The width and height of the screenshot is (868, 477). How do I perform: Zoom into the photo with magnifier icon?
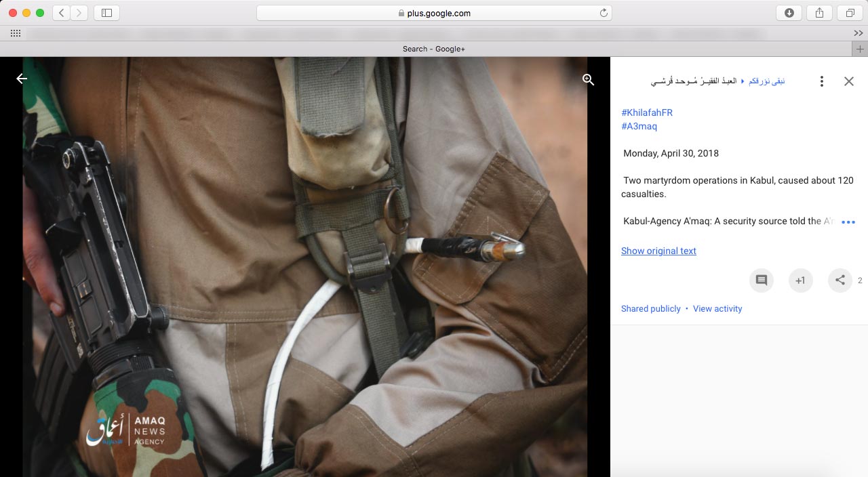click(x=588, y=79)
